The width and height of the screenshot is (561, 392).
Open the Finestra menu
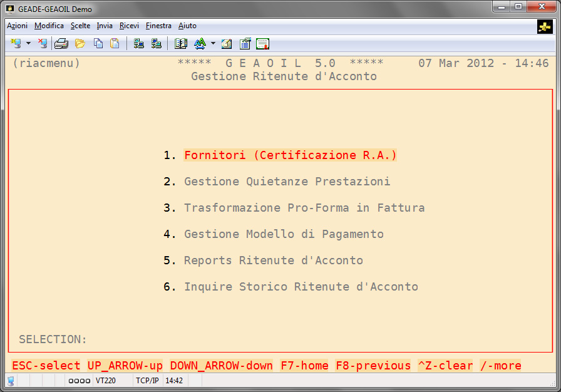158,26
